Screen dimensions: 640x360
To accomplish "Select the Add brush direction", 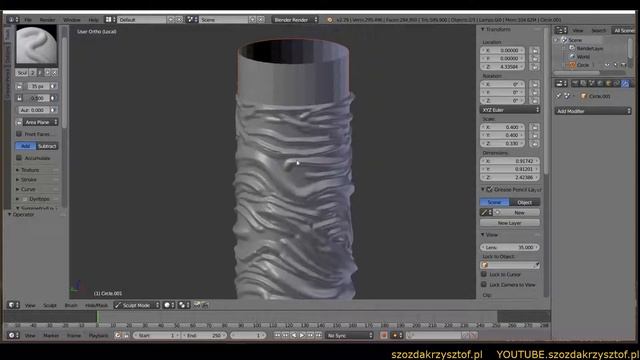I will 26,146.
